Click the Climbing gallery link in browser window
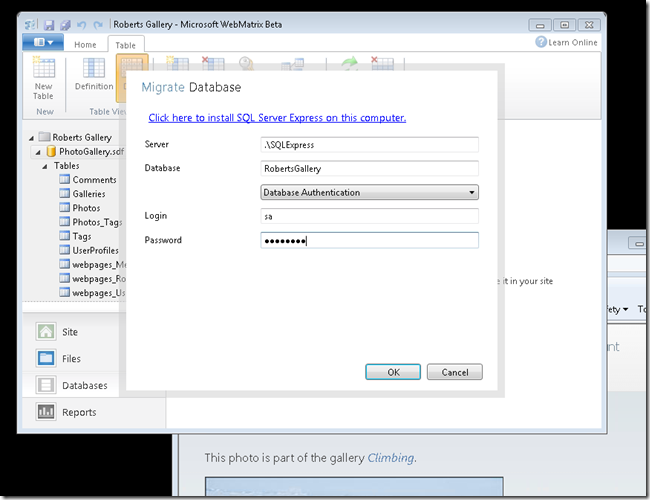 coord(390,458)
